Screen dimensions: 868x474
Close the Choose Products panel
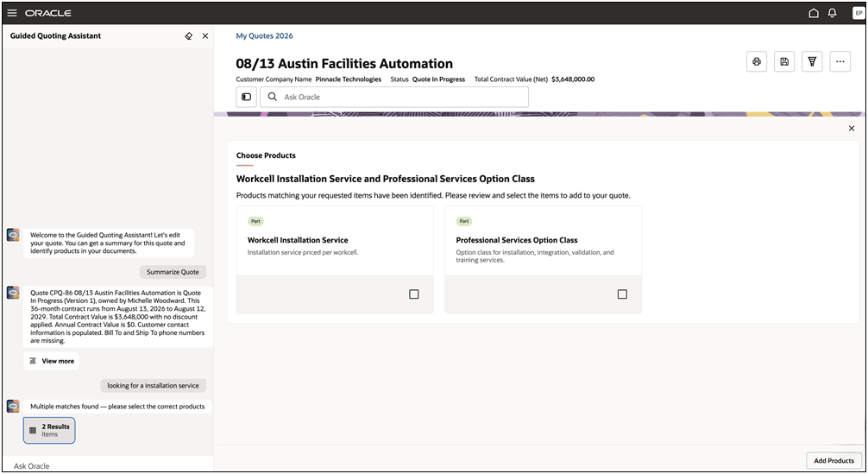click(852, 129)
